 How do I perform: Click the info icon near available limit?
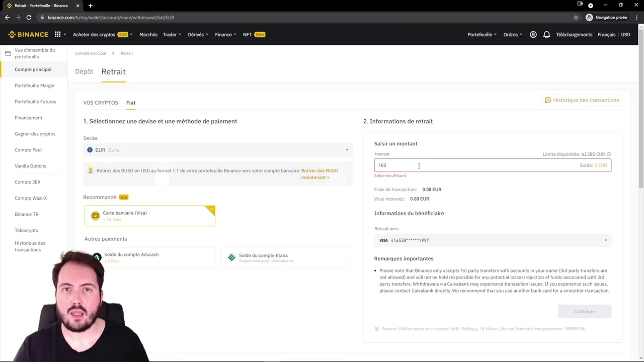[x=609, y=154]
